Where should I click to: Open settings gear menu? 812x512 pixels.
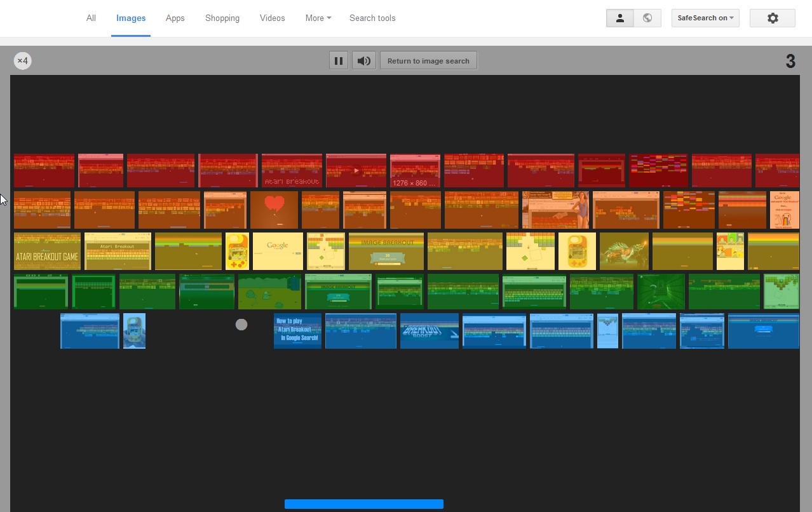[773, 18]
